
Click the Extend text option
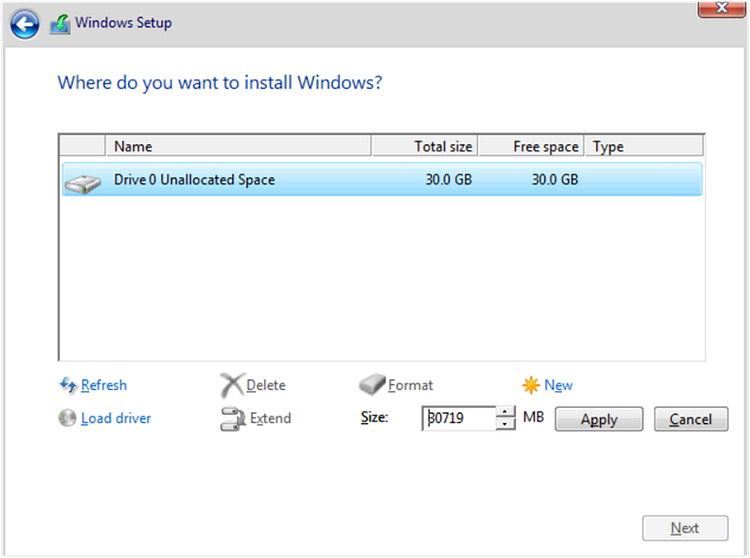tap(270, 418)
